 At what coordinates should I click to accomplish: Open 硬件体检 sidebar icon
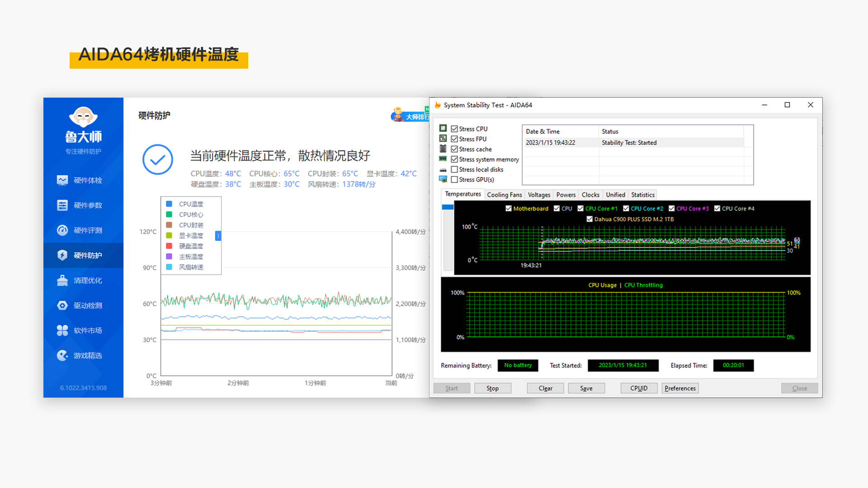[62, 180]
